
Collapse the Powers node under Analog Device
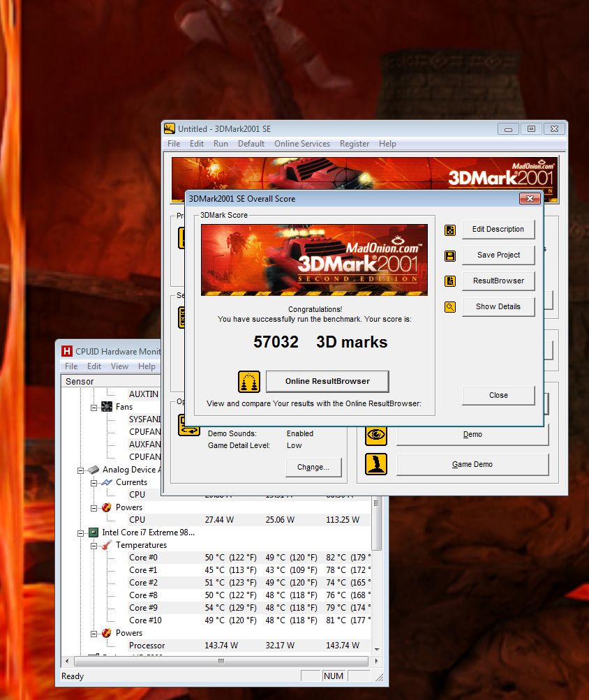click(94, 508)
